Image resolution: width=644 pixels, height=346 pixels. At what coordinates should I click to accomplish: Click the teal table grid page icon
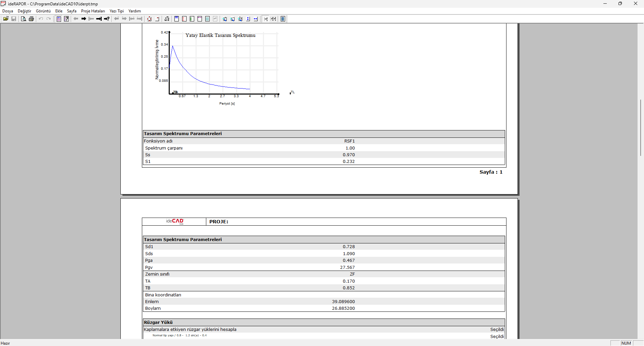(208, 19)
